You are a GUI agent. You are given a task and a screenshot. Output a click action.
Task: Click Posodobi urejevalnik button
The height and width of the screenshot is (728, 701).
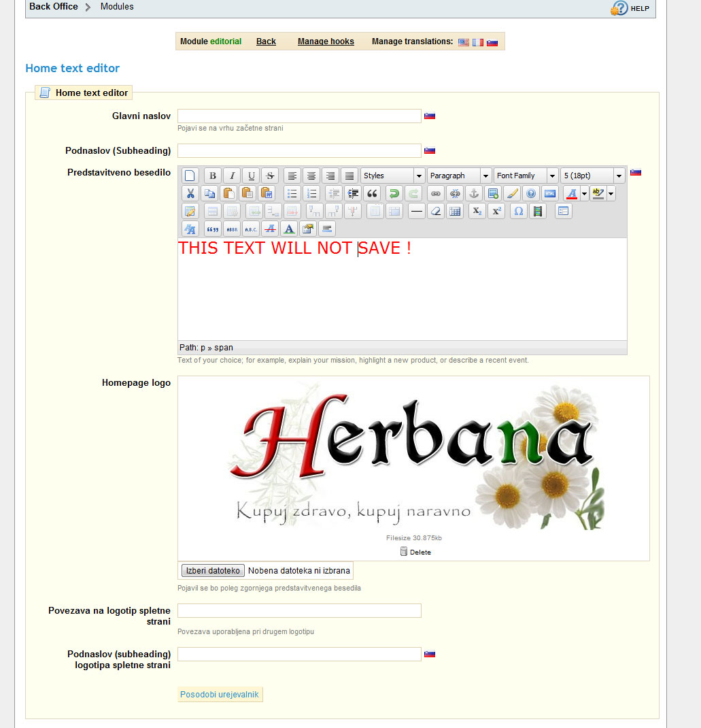click(x=220, y=695)
